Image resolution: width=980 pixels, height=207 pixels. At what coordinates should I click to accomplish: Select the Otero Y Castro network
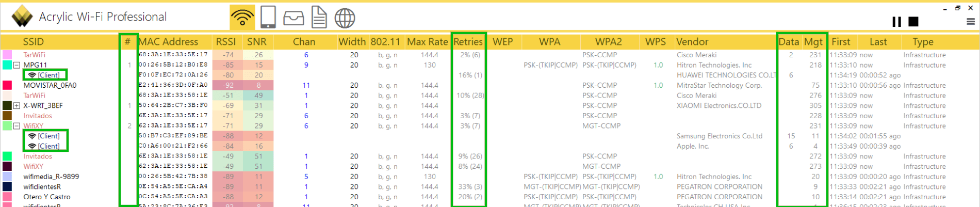coord(490,197)
